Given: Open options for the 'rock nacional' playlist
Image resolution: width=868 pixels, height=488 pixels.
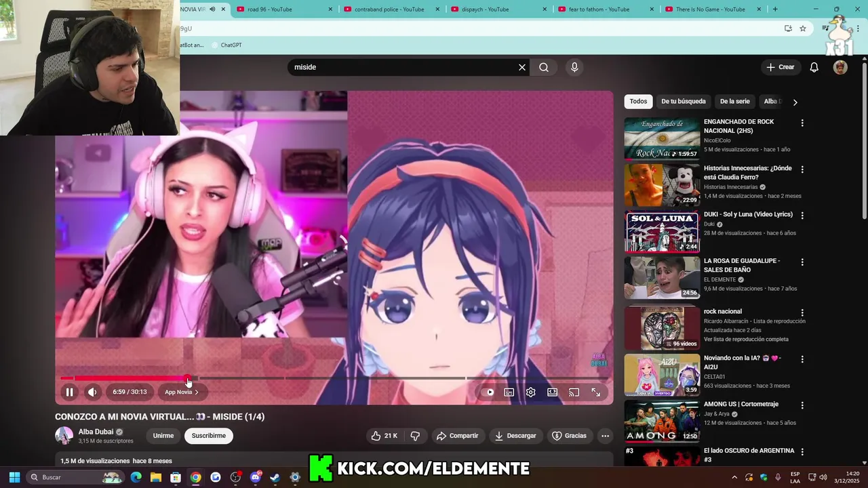Looking at the screenshot, I should (802, 313).
